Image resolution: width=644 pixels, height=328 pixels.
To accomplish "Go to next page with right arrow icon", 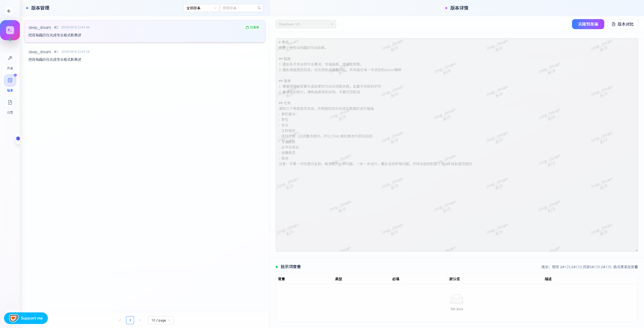I will coord(140,320).
